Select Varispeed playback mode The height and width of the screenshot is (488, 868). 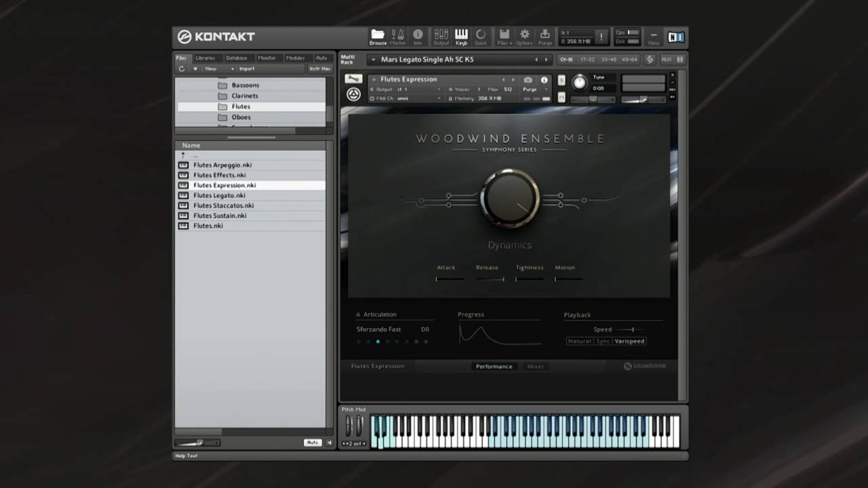tap(629, 341)
